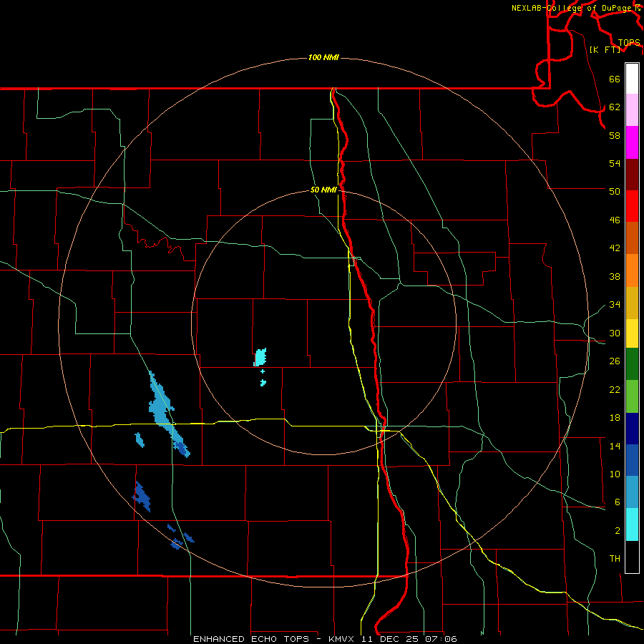Click the "66" legend value
644x644 pixels.
615,79
